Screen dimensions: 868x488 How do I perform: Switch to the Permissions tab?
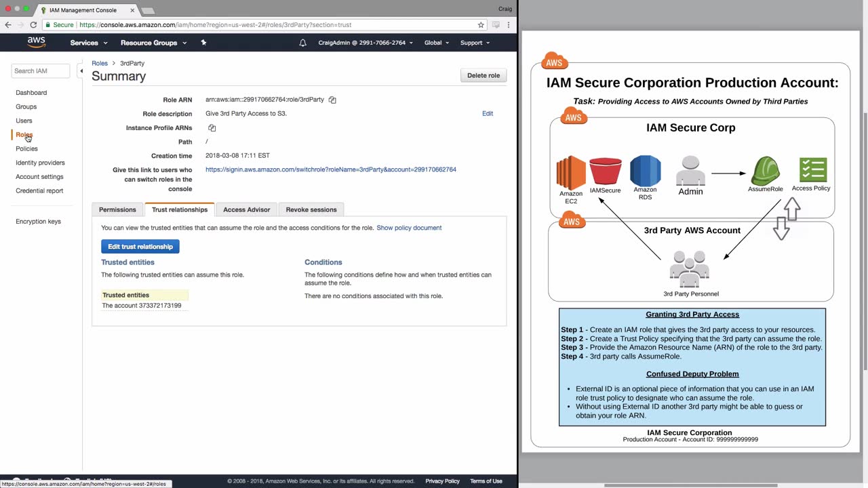pos(117,209)
